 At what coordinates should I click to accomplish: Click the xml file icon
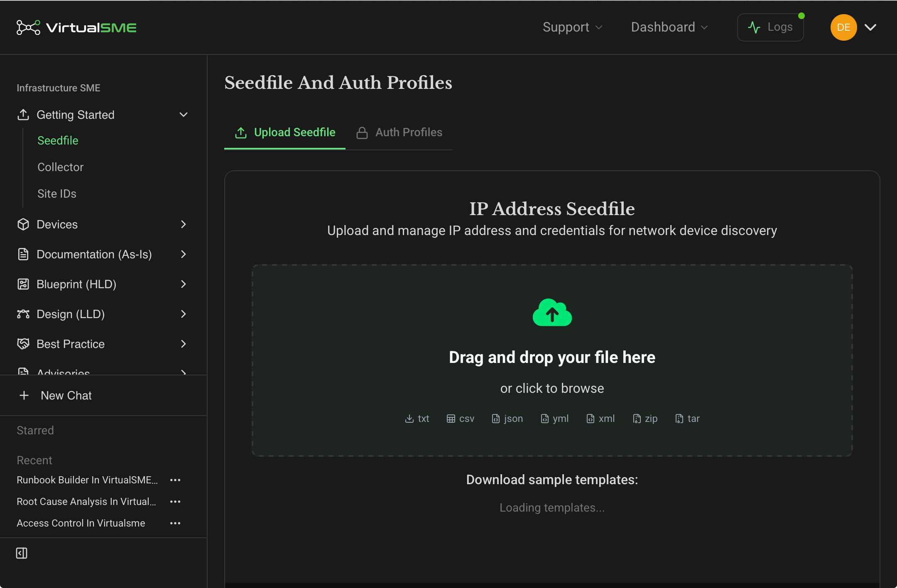click(591, 419)
